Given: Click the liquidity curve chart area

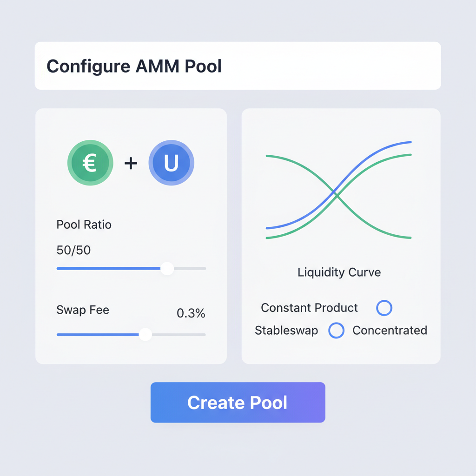Looking at the screenshot, I should click(x=338, y=191).
